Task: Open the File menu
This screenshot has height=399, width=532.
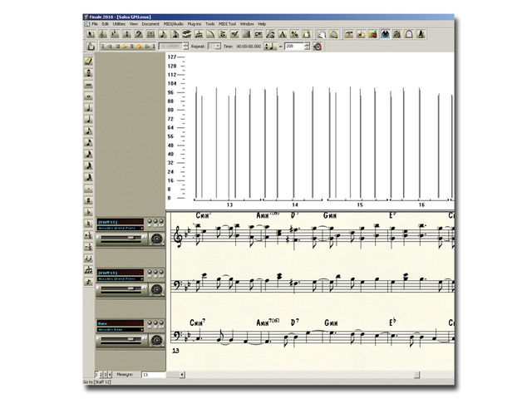Action: pyautogui.click(x=95, y=24)
